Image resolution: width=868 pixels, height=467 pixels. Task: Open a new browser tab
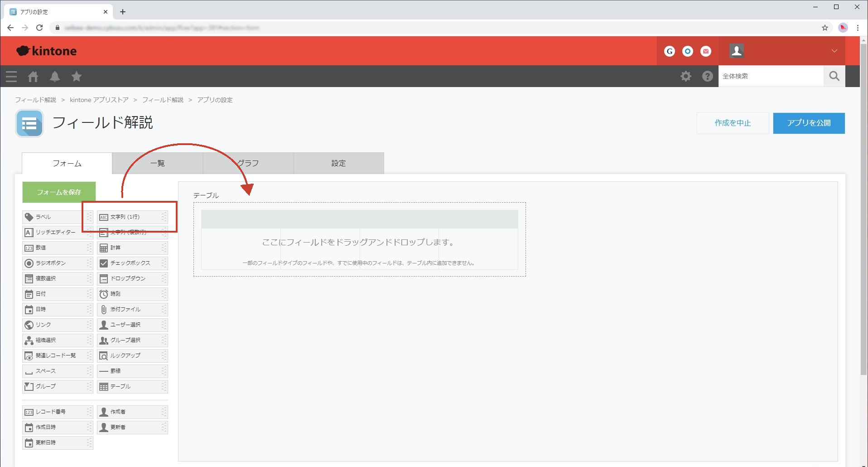pyautogui.click(x=123, y=12)
